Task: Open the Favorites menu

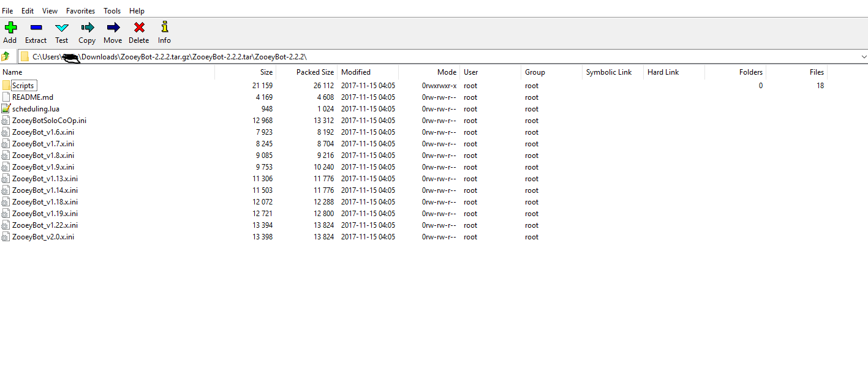Action: [x=81, y=11]
